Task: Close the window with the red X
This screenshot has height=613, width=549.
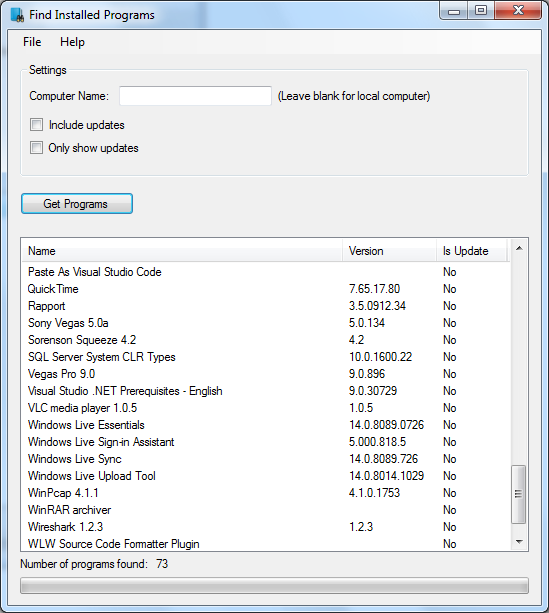Action: click(x=518, y=11)
